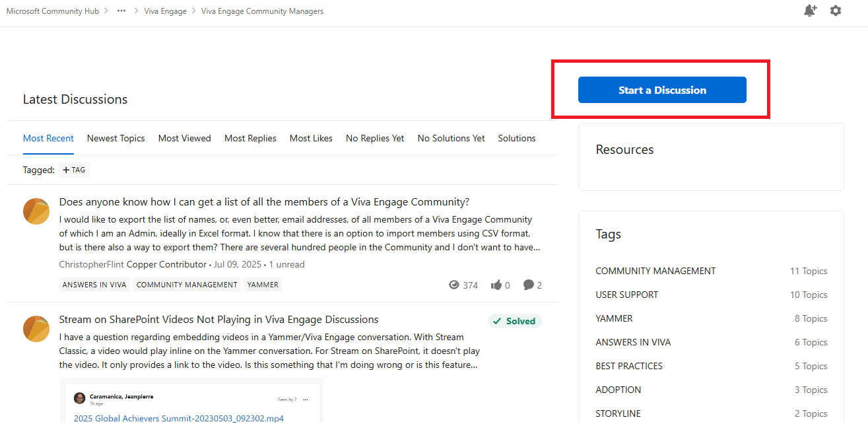
Task: Open BEST PRACTICES tag
Action: 629,366
